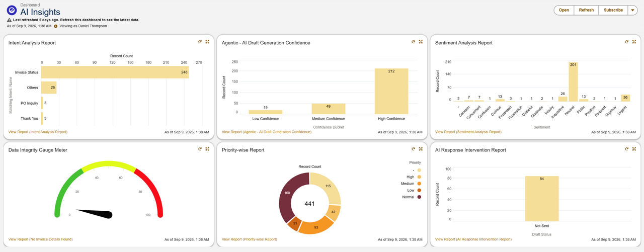The width and height of the screenshot is (644, 252).
Task: Click the Polite sentiment bar showing 13
Action: click(584, 101)
